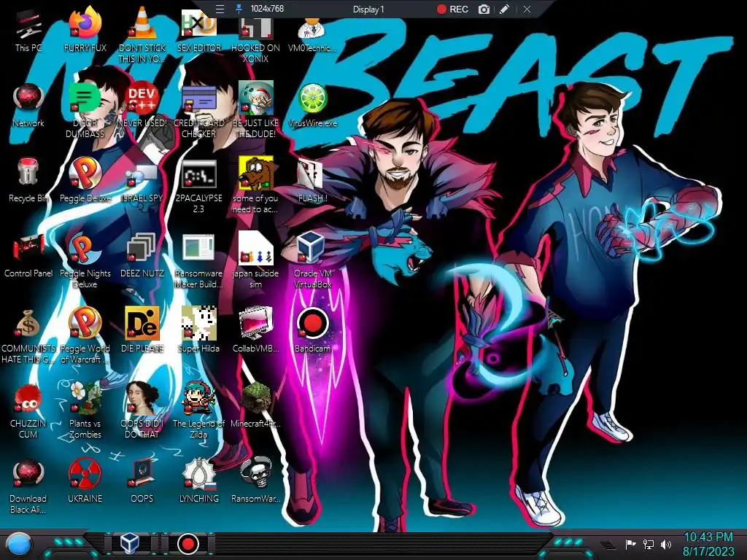Viewport: 747px width, 560px height.
Task: Select the UKRAINE radiation symbol icon
Action: tap(85, 481)
